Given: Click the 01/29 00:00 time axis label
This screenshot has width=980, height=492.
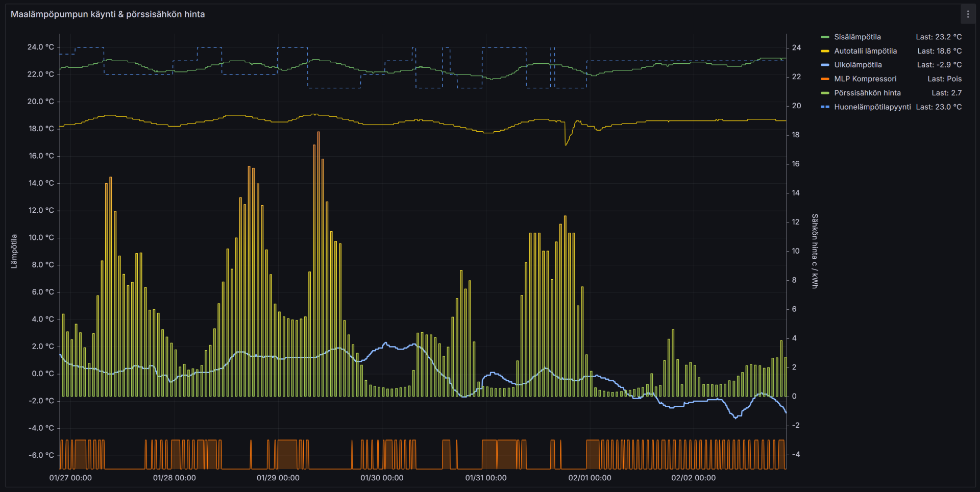Looking at the screenshot, I should (278, 478).
